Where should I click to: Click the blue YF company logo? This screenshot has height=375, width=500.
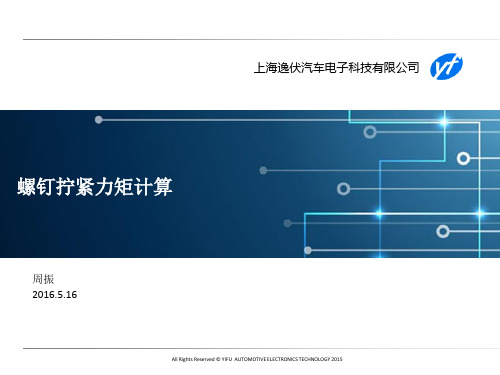[x=446, y=67]
